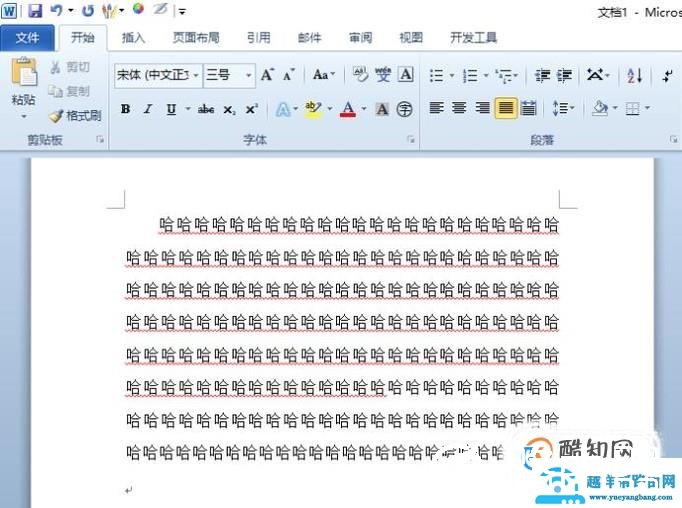The width and height of the screenshot is (682, 508).
Task: Click Show/Hide paragraph marks icon
Action: coord(668,76)
